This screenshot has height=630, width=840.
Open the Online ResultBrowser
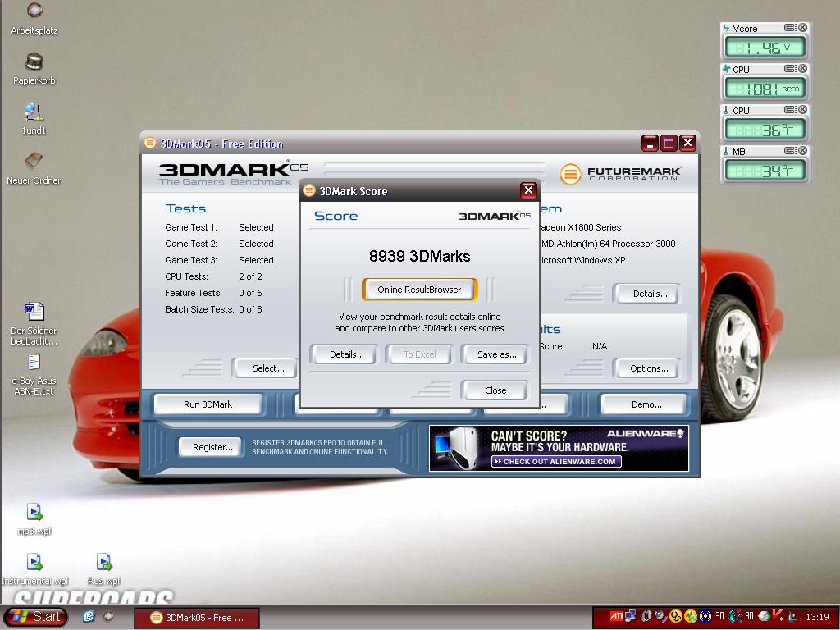click(419, 290)
